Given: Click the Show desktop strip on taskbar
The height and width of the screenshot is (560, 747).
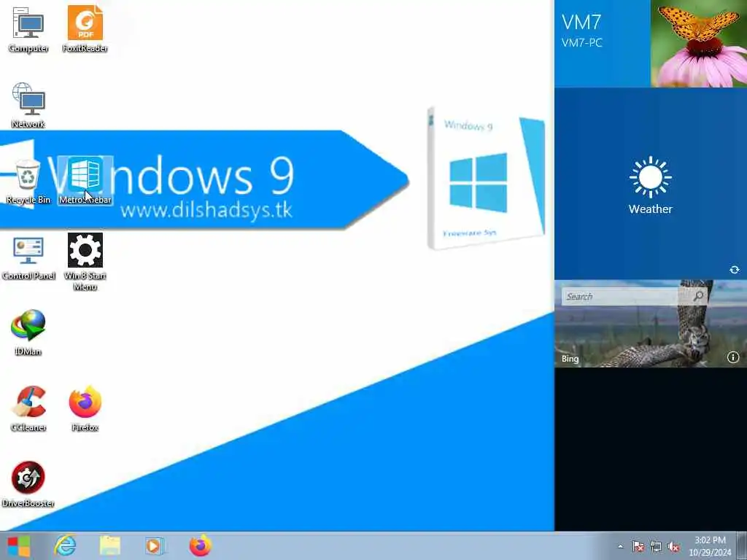Looking at the screenshot, I should pyautogui.click(x=742, y=545).
